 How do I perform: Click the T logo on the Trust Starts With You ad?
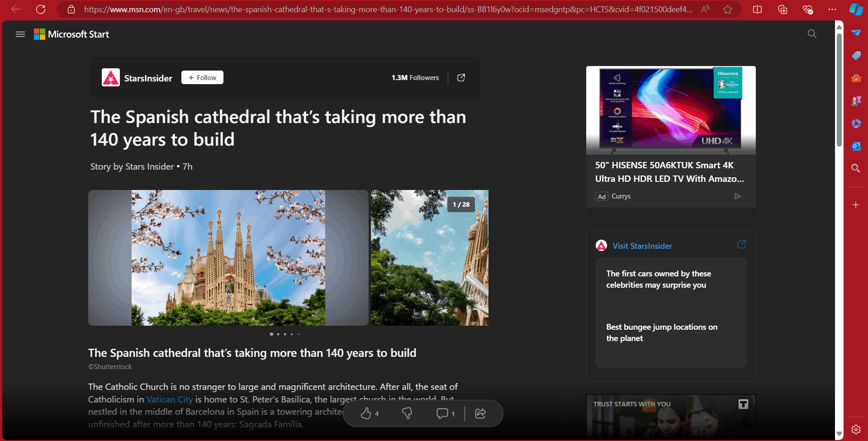tap(743, 404)
